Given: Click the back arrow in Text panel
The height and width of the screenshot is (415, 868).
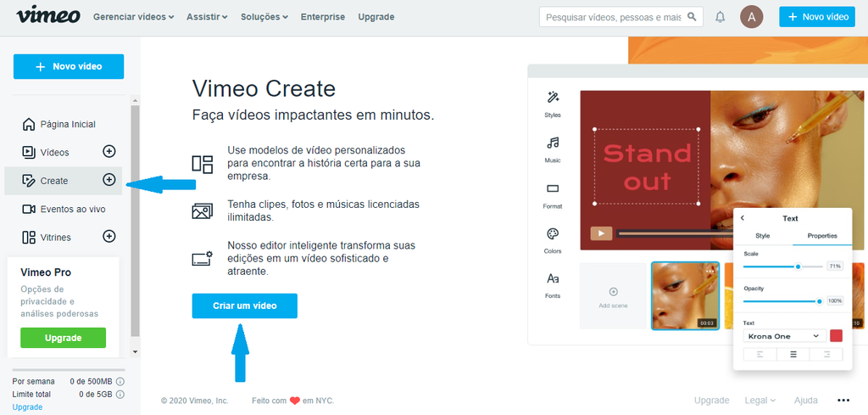Looking at the screenshot, I should click(x=743, y=218).
